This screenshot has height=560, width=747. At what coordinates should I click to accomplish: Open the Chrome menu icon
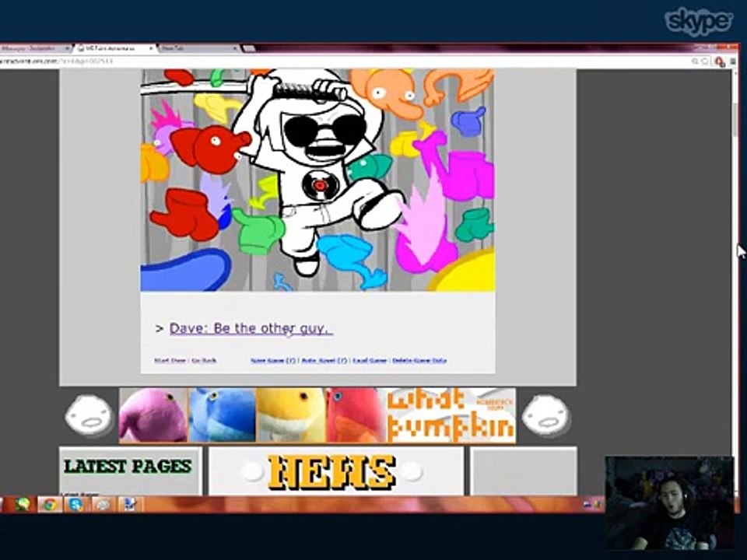pos(733,61)
